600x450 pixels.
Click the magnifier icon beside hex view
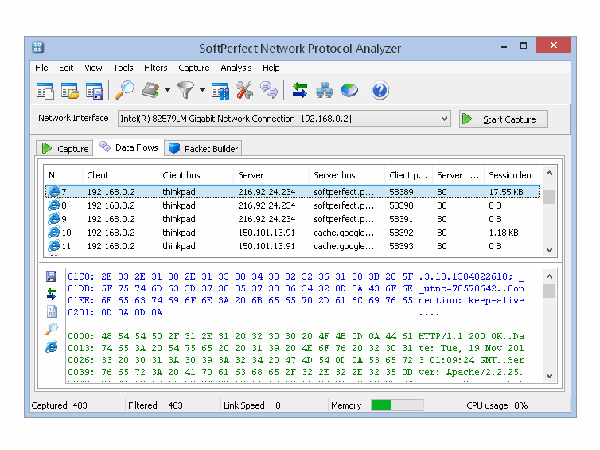click(51, 329)
